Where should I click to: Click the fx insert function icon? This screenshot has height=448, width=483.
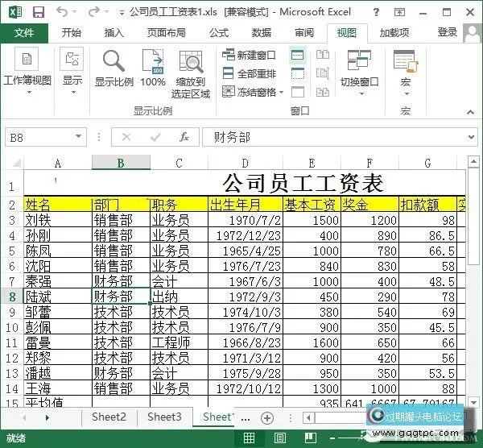click(184, 137)
